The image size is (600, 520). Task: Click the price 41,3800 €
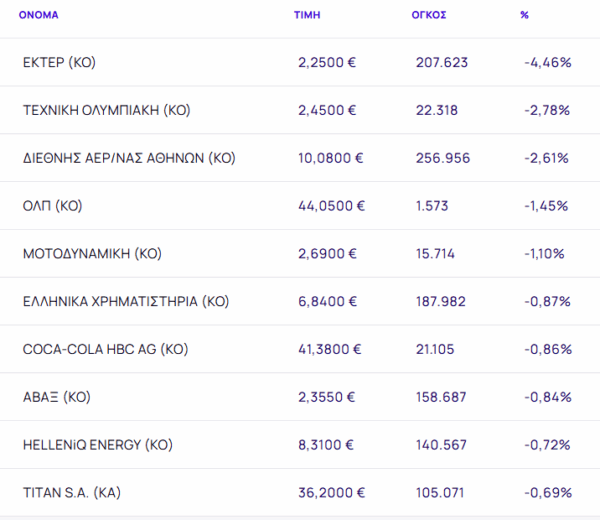pos(329,349)
